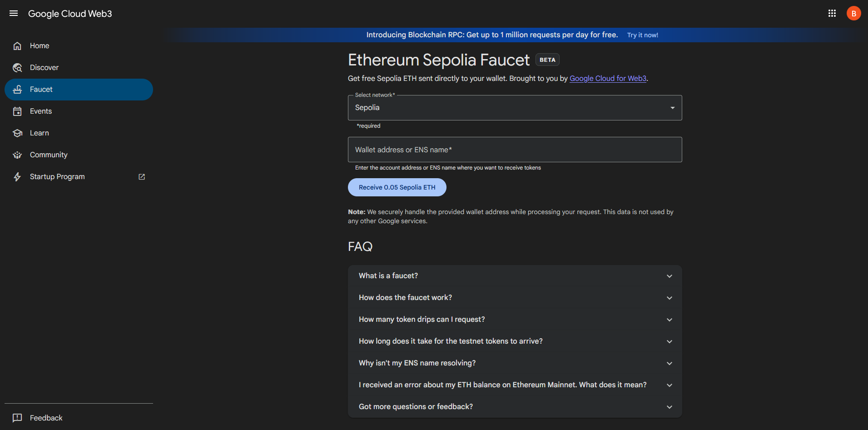Expand "Got more questions or feedback?"
The width and height of the screenshot is (868, 430).
click(x=515, y=407)
